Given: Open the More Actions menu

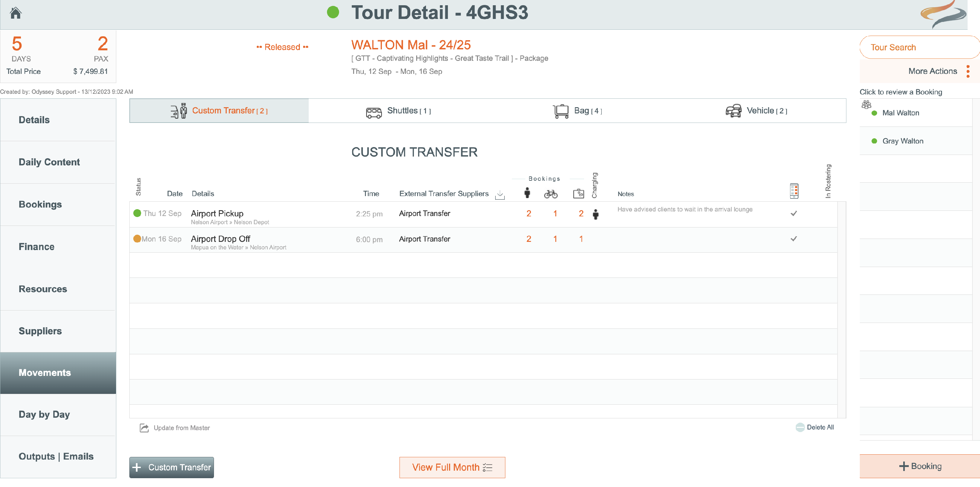Looking at the screenshot, I should pos(968,71).
